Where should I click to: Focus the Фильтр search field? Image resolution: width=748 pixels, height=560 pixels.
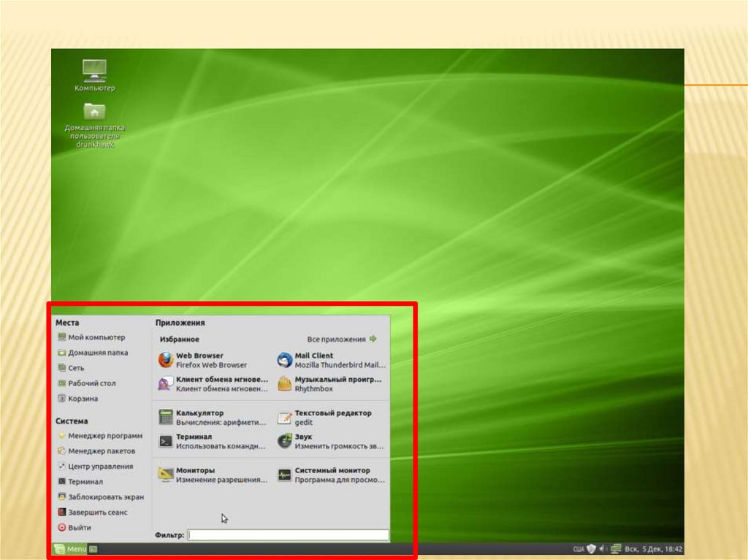click(x=288, y=534)
